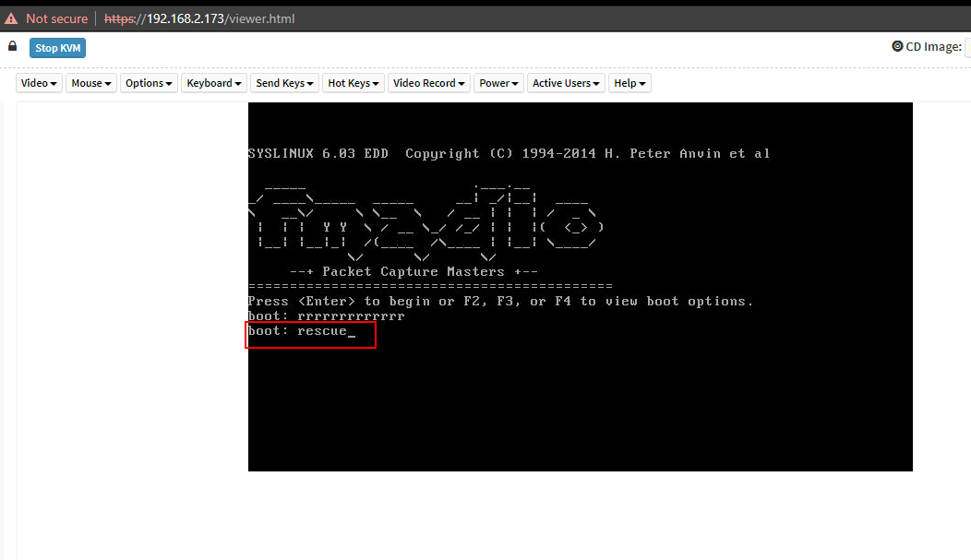The image size is (971, 560).
Task: Open the Power menu
Action: [x=498, y=83]
